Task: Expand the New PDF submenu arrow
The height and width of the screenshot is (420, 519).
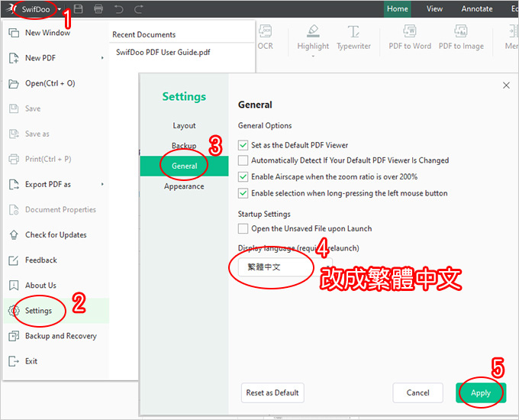Action: (x=102, y=58)
